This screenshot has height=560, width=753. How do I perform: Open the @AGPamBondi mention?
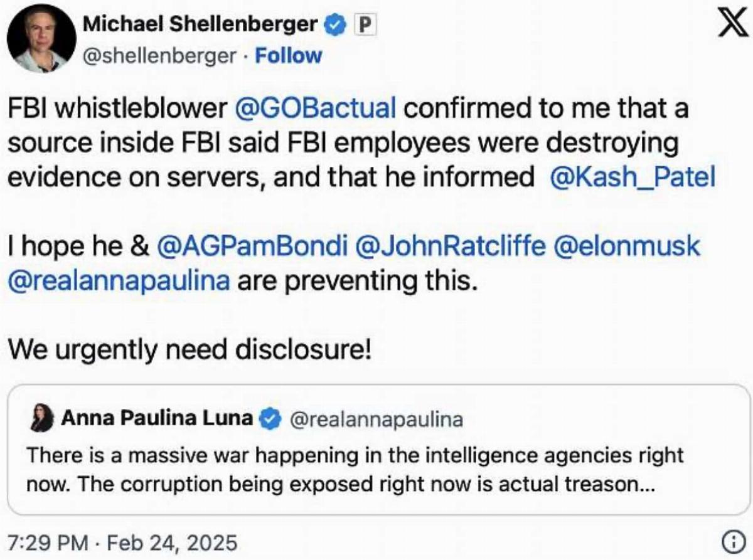click(251, 246)
